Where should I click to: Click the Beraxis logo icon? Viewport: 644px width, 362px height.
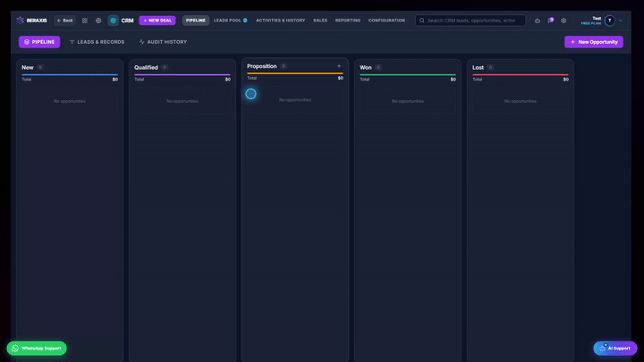pos(20,20)
